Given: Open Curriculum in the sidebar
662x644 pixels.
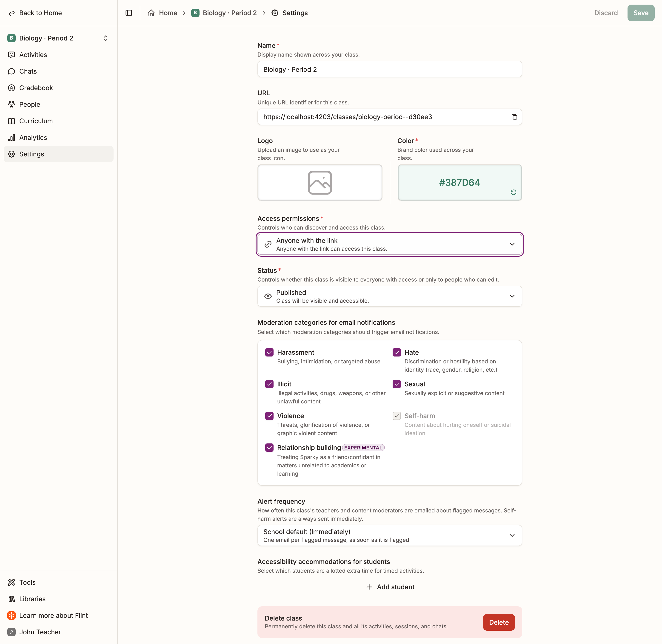Looking at the screenshot, I should click(x=58, y=121).
